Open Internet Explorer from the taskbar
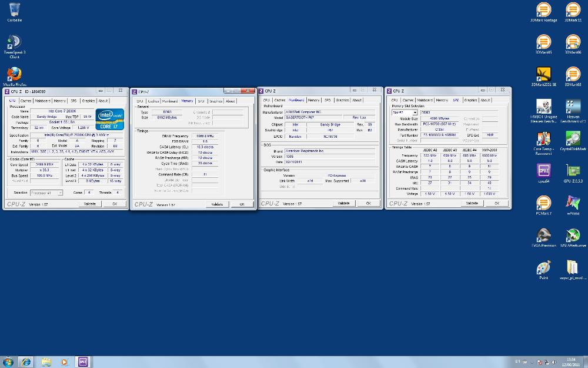Image resolution: width=588 pixels, height=368 pixels. click(x=26, y=362)
